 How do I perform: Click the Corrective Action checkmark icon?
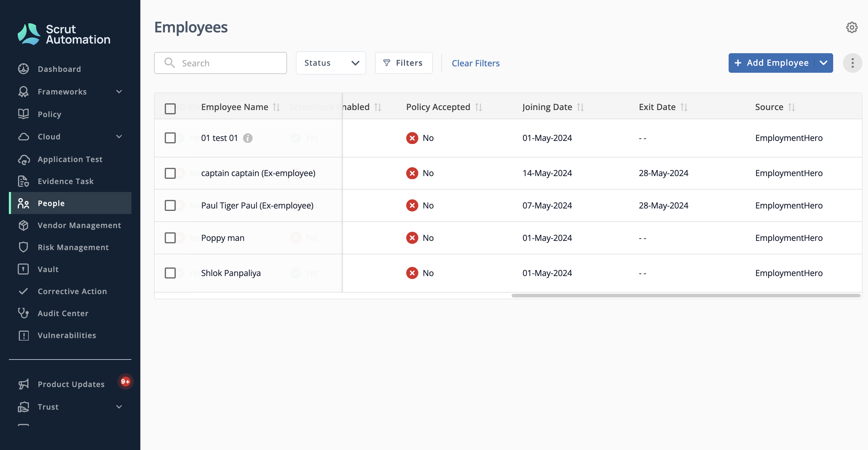(x=23, y=291)
